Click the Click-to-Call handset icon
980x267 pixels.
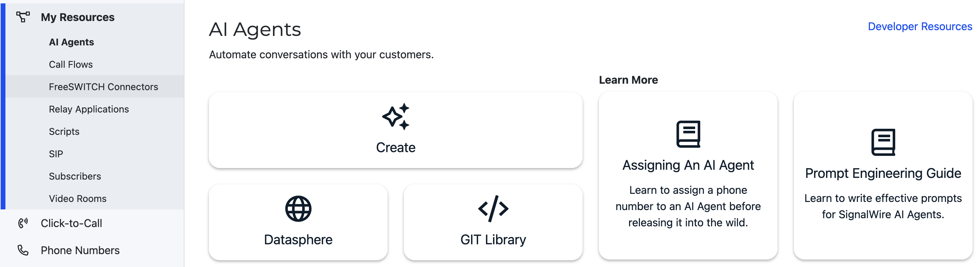(23, 223)
